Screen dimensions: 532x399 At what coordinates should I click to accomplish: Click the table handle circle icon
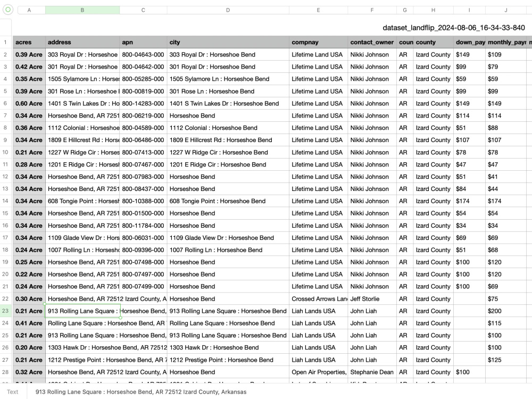pyautogui.click(x=8, y=10)
